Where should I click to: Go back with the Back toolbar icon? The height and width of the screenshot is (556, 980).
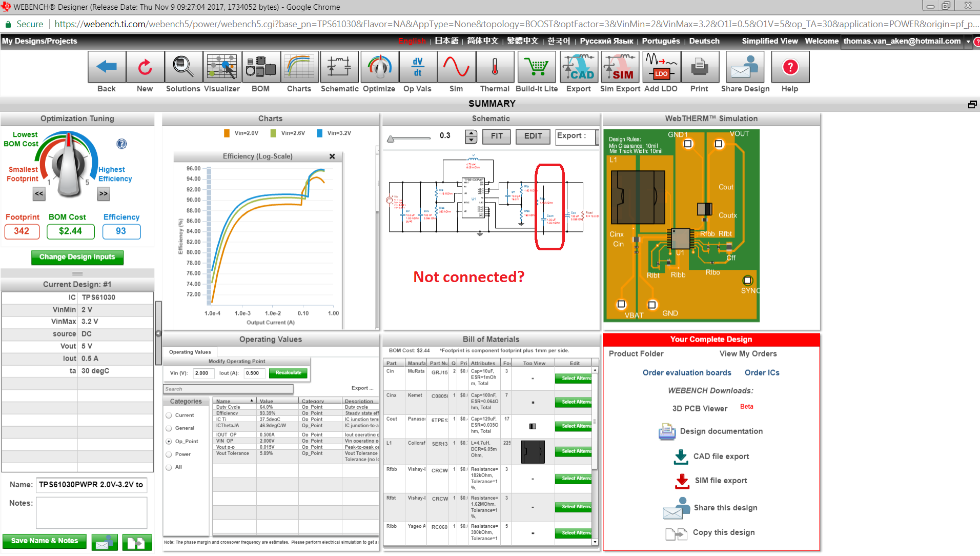click(x=107, y=67)
